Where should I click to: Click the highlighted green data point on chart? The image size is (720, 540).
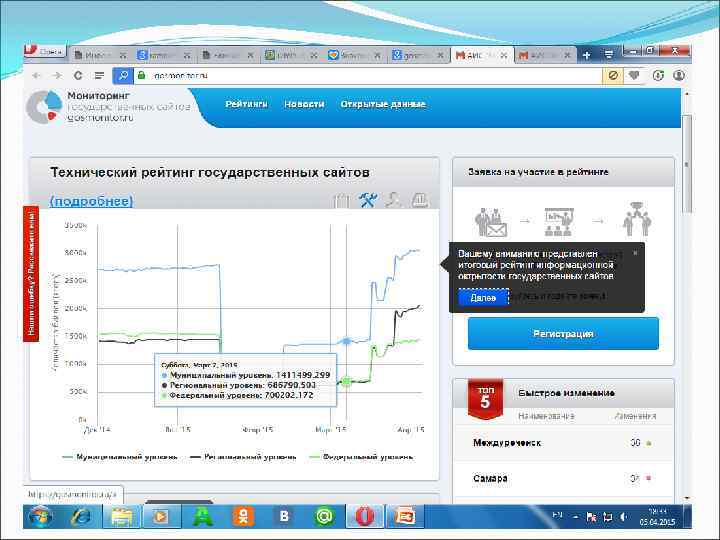[x=347, y=381]
